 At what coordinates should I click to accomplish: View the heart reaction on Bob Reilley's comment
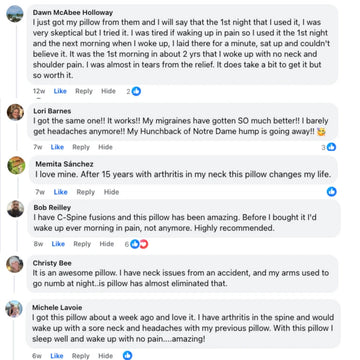click(144, 244)
